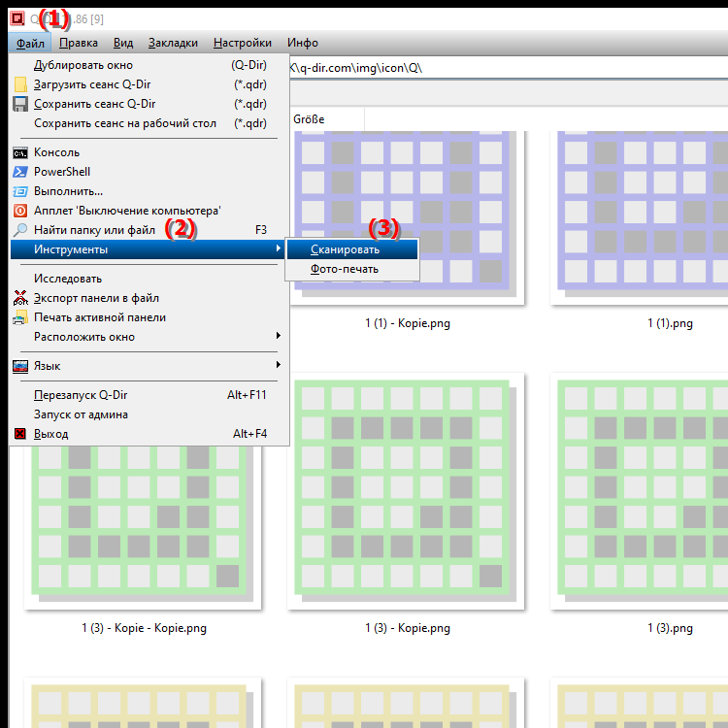Open the Настройки menu

[243, 43]
